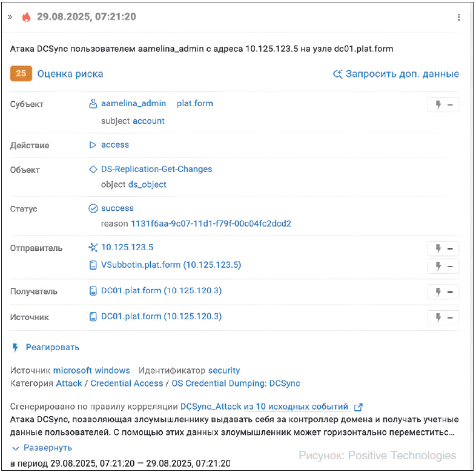Click the Реагировать lightning action

[x=46, y=347]
